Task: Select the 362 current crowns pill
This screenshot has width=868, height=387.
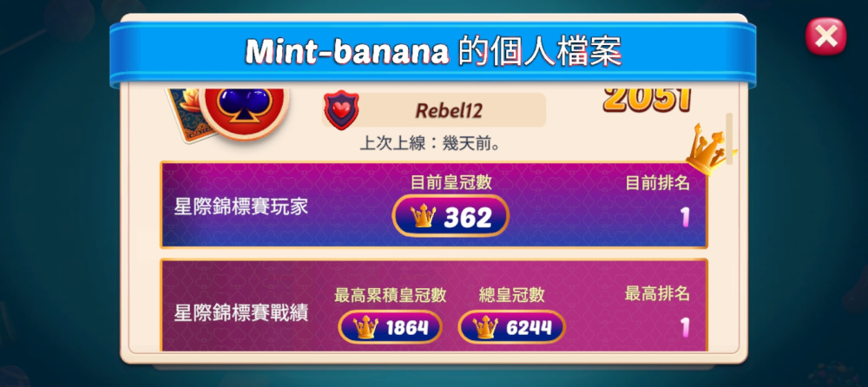Action: (450, 216)
